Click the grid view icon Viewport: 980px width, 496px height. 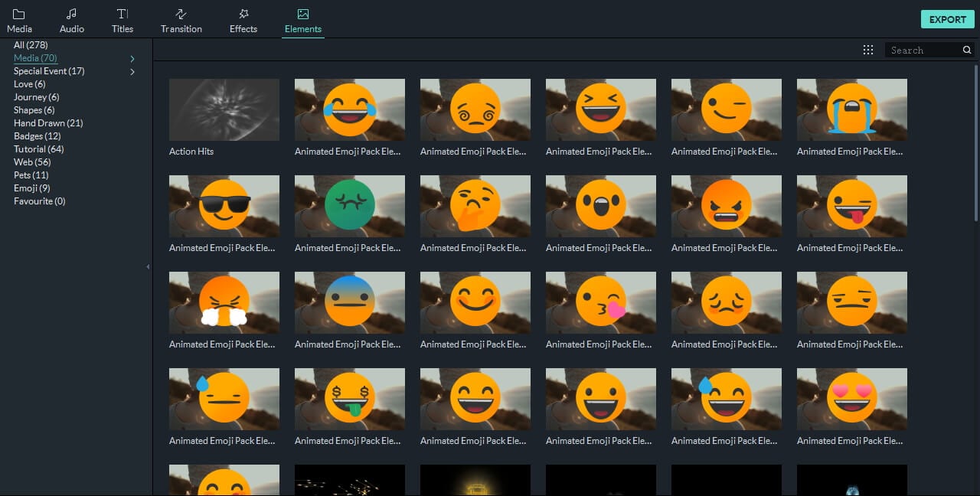(x=868, y=50)
